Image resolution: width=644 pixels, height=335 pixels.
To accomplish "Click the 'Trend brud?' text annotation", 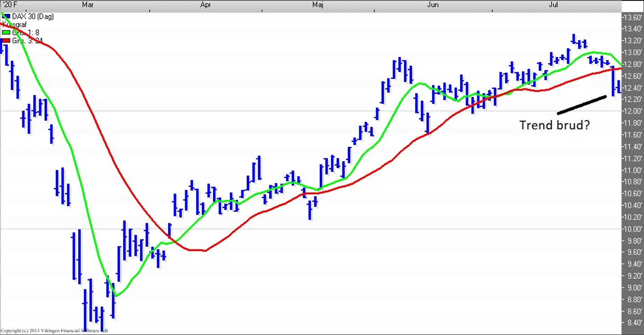I will pyautogui.click(x=554, y=125).
